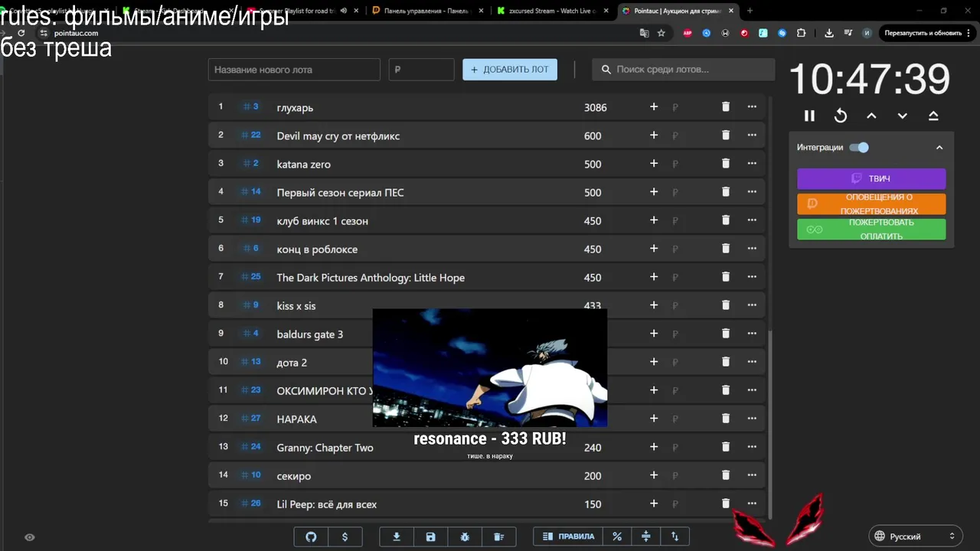Open more options for Lil Peep lot
This screenshot has height=551, width=980.
(752, 504)
